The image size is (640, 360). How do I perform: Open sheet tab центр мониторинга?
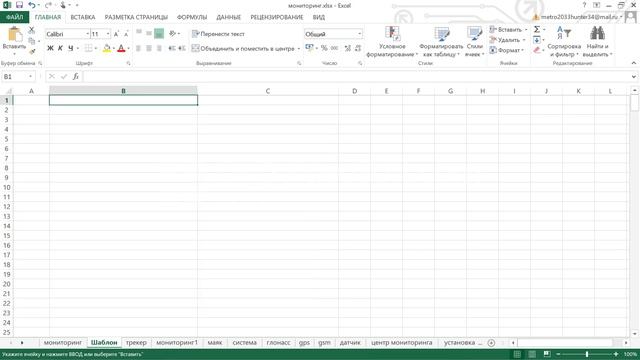[402, 343]
